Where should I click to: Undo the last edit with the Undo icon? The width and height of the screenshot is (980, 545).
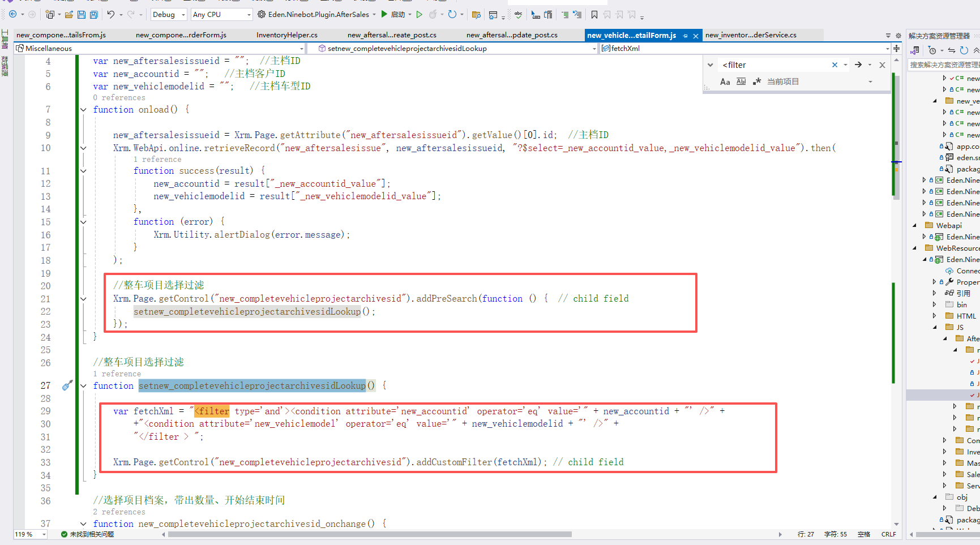pyautogui.click(x=111, y=14)
